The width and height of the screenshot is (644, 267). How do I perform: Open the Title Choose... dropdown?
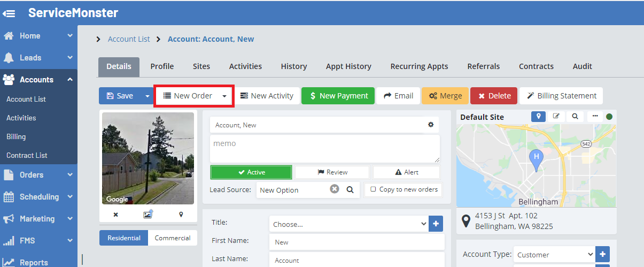(x=349, y=224)
